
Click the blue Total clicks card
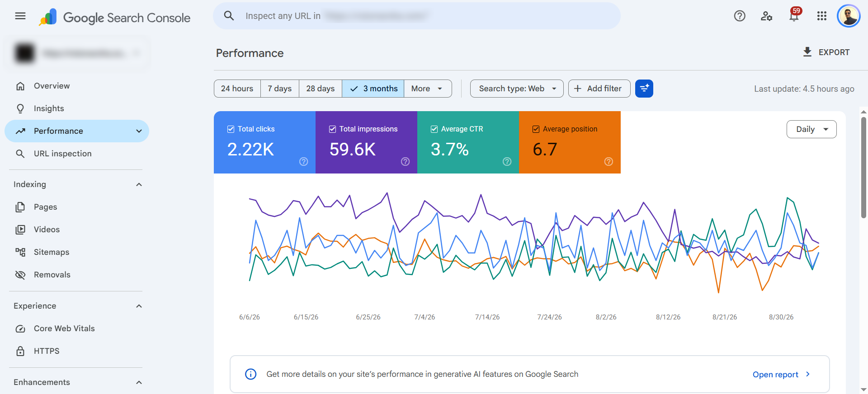pos(264,142)
